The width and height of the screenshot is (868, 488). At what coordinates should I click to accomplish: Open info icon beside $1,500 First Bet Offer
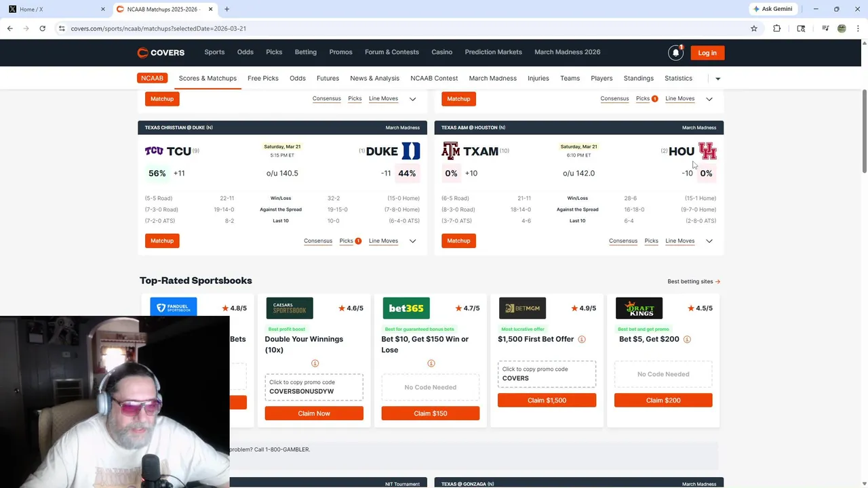582,339
